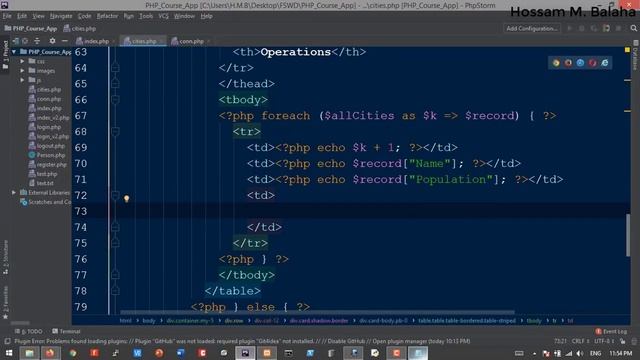Open the Event Log panel
This screenshot has height=360, width=640.
point(611,331)
